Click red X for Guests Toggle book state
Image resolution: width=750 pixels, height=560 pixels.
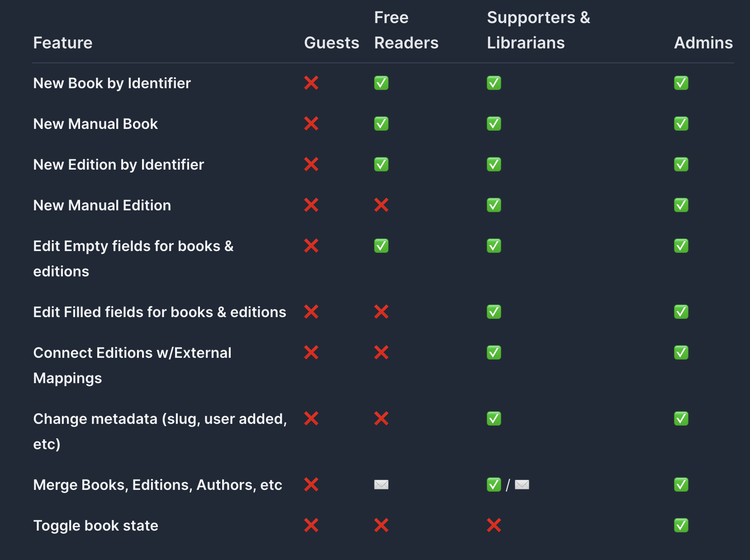[x=311, y=526]
